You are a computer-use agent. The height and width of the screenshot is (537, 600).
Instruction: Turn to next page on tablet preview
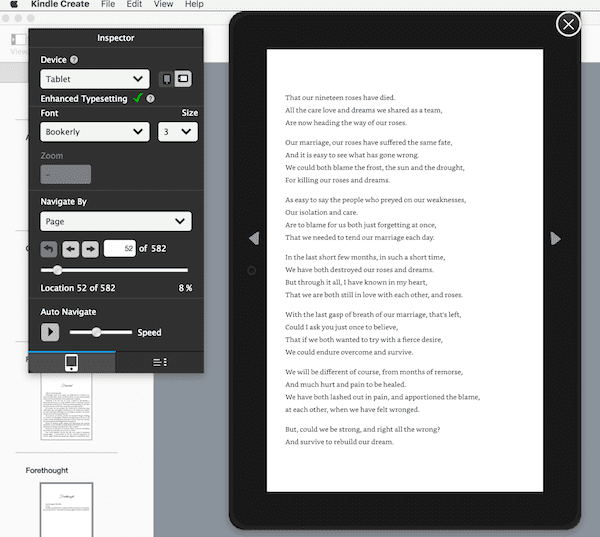pos(556,238)
